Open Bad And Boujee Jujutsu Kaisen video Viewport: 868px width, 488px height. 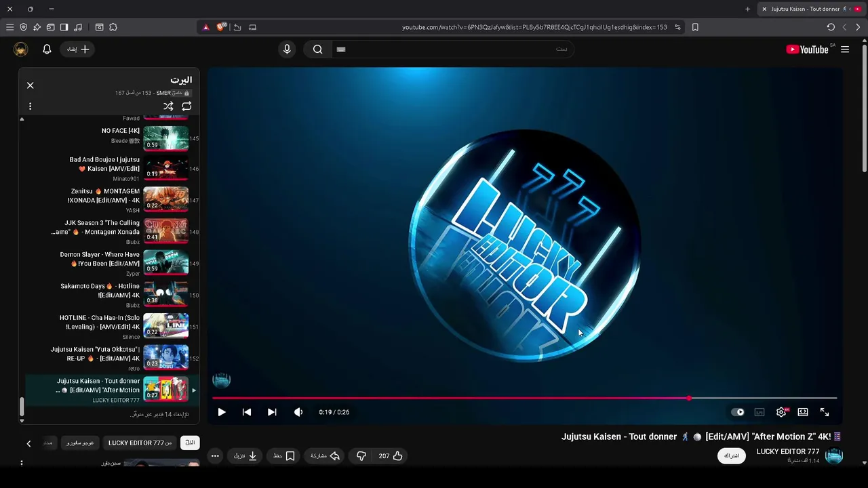coord(112,169)
